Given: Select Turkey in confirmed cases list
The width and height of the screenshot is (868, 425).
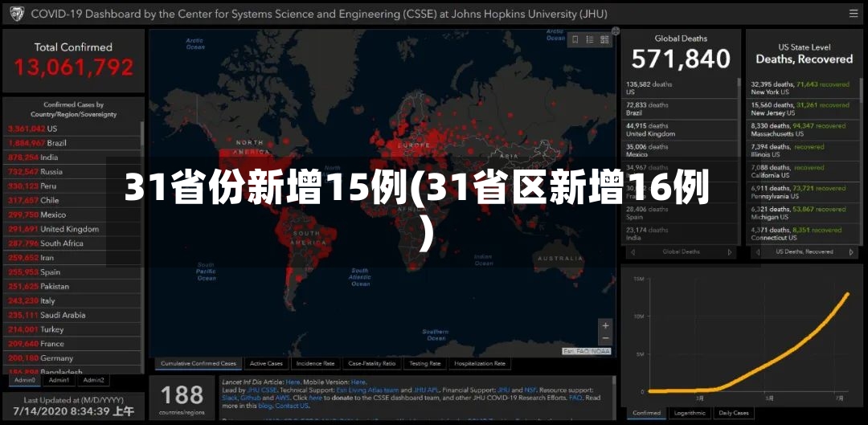Looking at the screenshot, I should pos(74,330).
